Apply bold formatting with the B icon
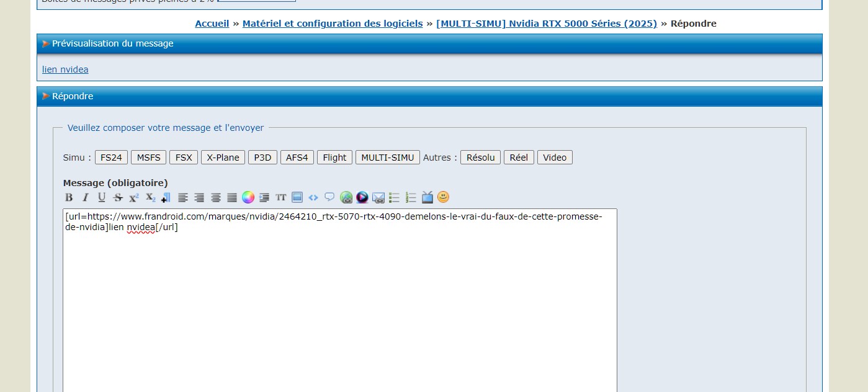868x392 pixels. point(69,198)
